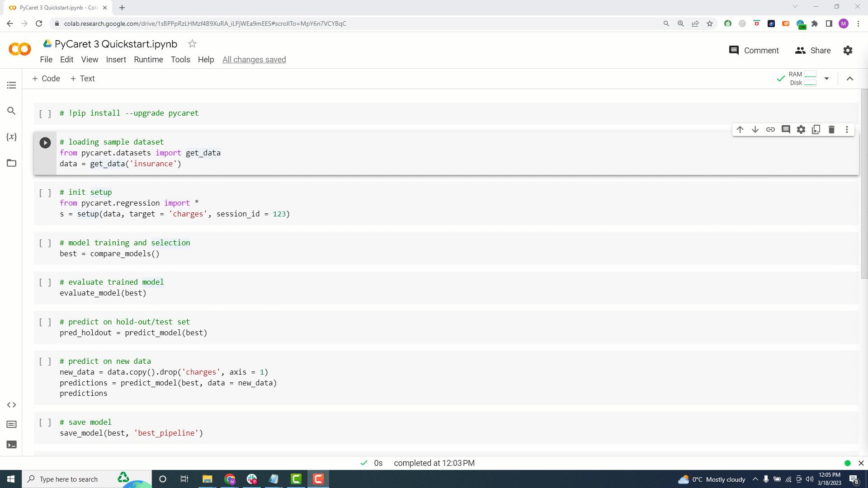Collapse the notebook header
868x488 pixels.
850,78
